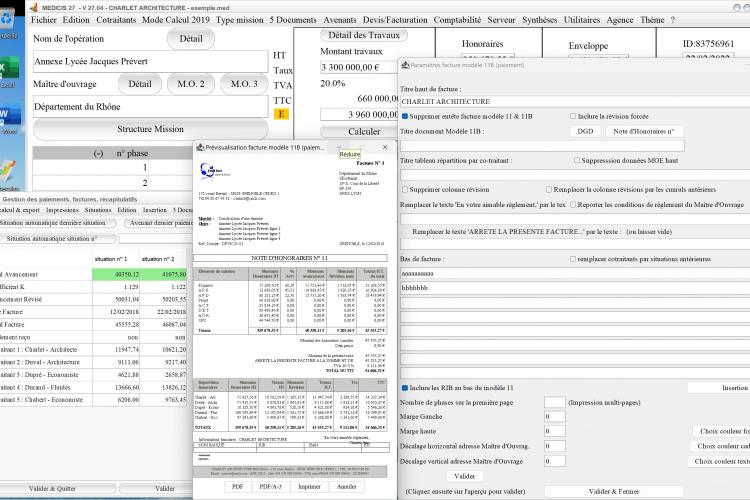The height and width of the screenshot is (500, 750).
Task: Click the M.O. 3 button
Action: click(x=244, y=84)
